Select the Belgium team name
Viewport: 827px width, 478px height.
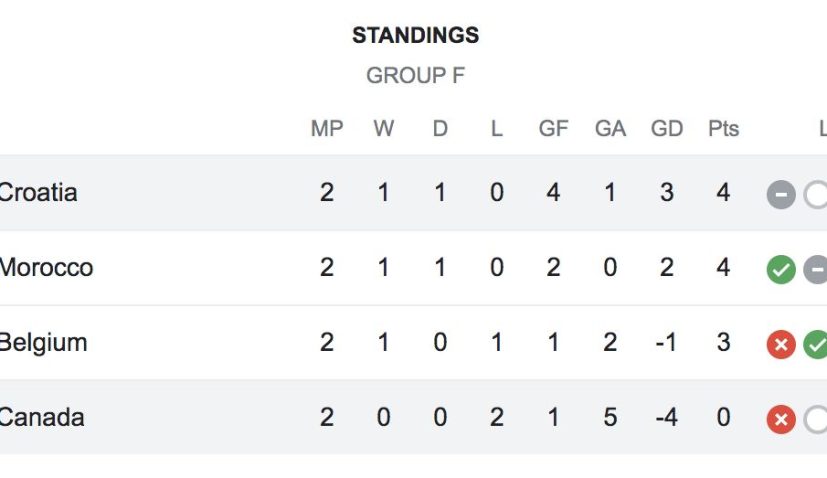(43, 342)
